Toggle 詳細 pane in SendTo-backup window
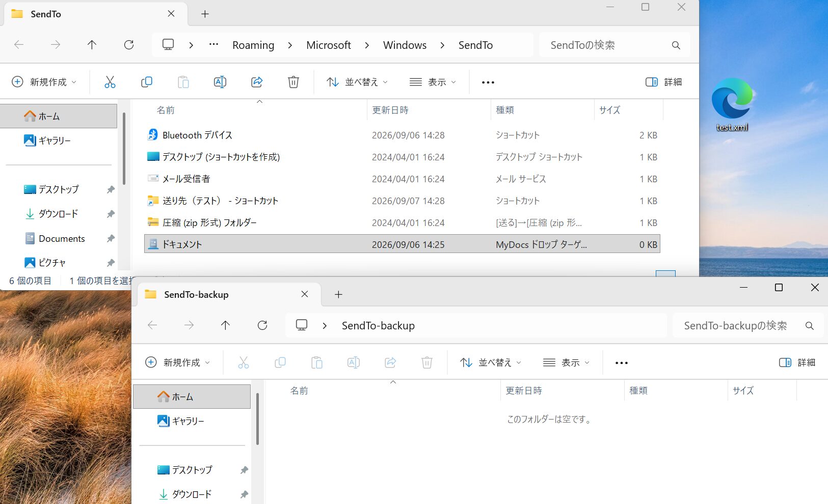828x504 pixels. 797,362
